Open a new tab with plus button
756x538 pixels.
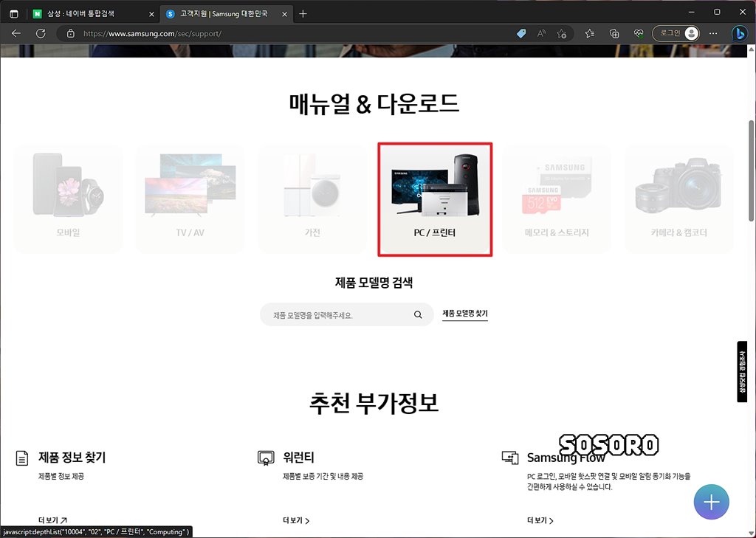[303, 14]
